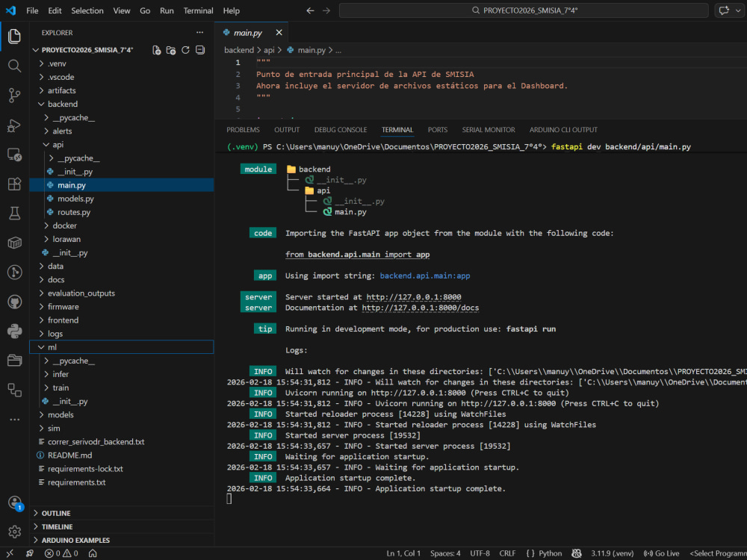This screenshot has height=560, width=747.
Task: Click New File icon in Explorer header
Action: pyautogui.click(x=156, y=50)
